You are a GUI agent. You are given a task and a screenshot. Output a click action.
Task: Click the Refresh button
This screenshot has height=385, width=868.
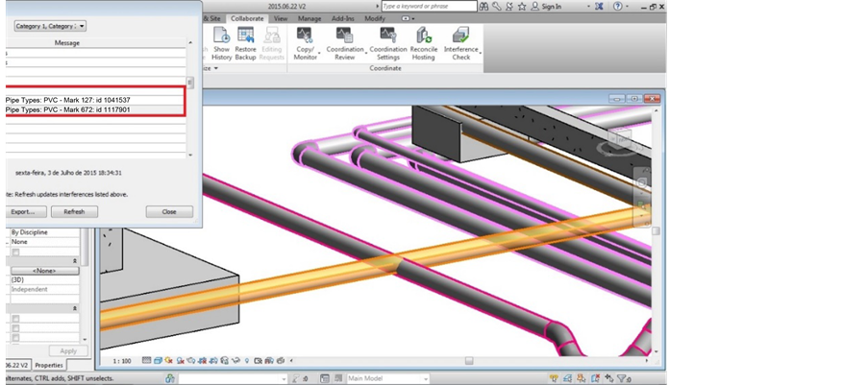tap(74, 211)
